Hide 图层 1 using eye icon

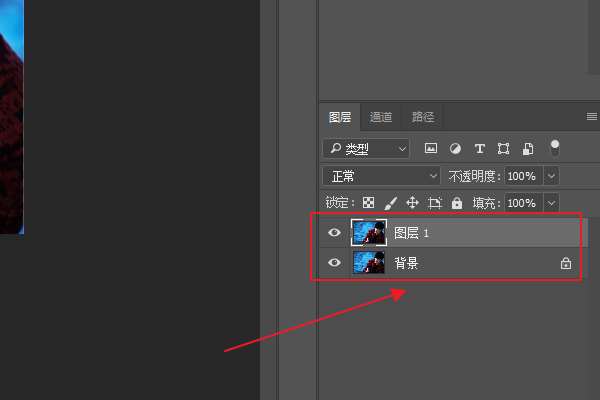point(334,232)
